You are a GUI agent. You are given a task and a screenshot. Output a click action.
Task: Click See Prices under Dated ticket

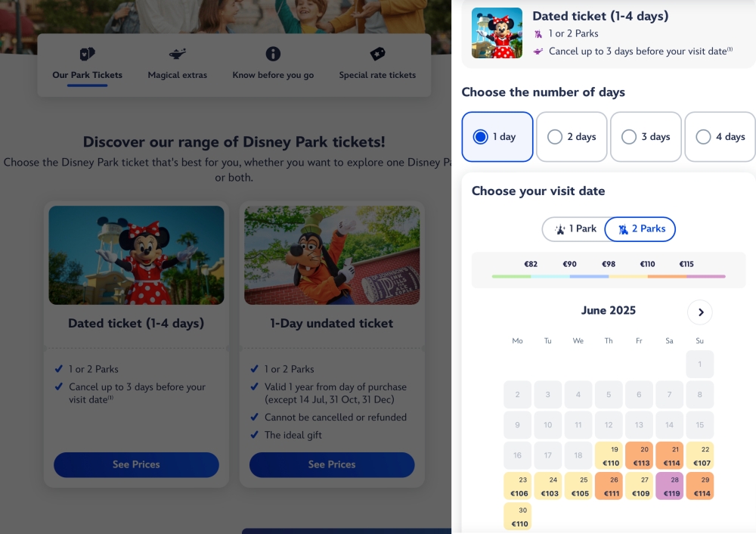(136, 464)
